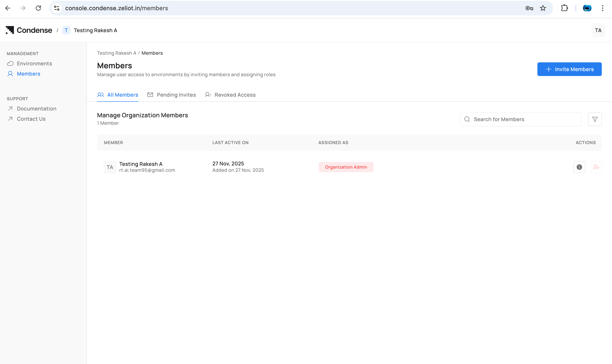Open member info icon for Testing Rakesh A
This screenshot has width=612, height=364.
click(579, 167)
